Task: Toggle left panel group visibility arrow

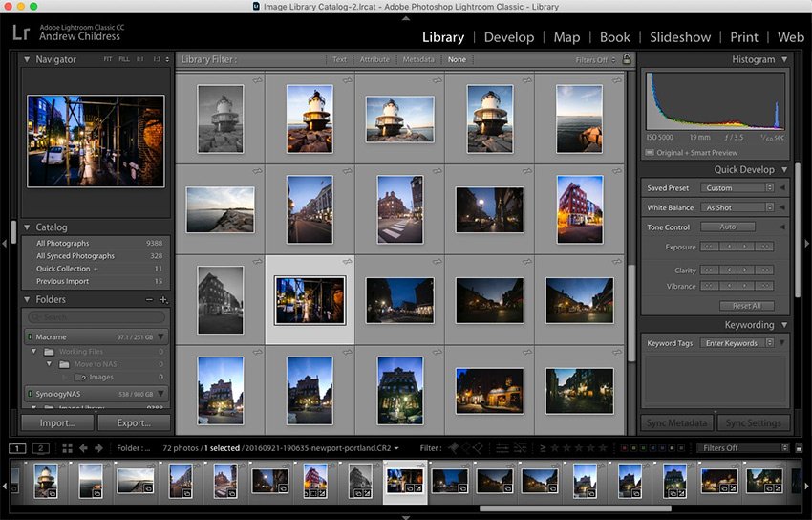Action: [x=5, y=244]
